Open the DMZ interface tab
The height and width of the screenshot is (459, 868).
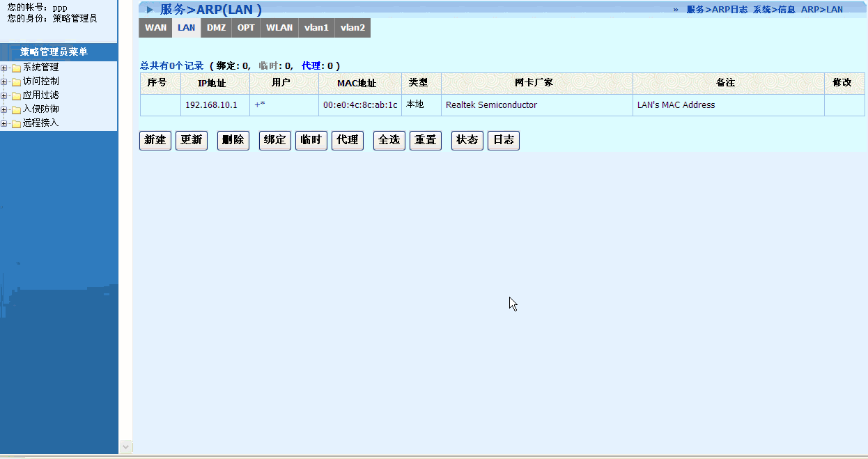point(216,28)
